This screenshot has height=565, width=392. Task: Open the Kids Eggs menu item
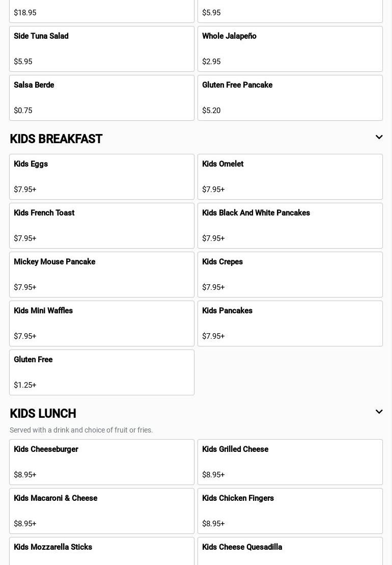click(x=102, y=177)
